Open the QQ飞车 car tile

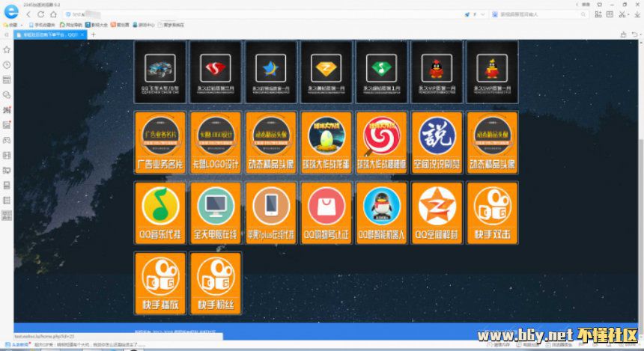coord(160,72)
